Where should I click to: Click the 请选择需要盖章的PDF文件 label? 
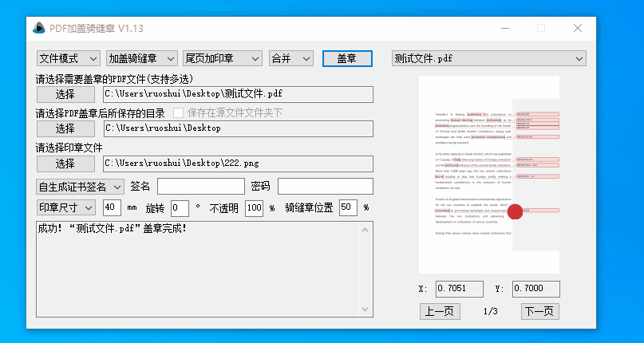coord(115,79)
